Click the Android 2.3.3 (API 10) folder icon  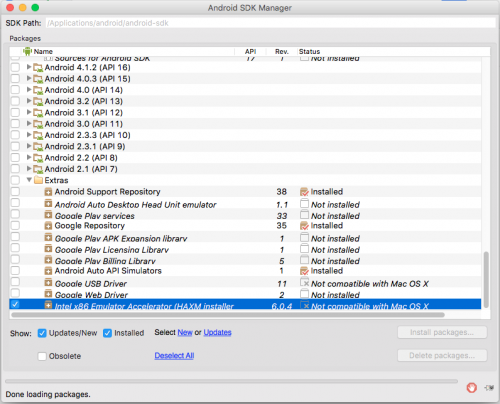coord(38,135)
